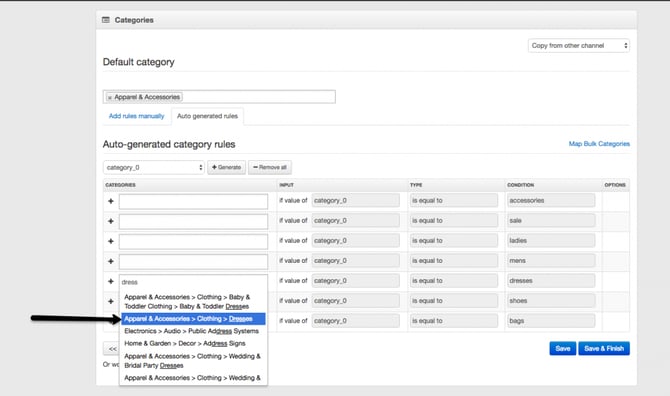The image size is (670, 396).
Task: Click the plus icon in the sale row
Action: click(x=111, y=221)
